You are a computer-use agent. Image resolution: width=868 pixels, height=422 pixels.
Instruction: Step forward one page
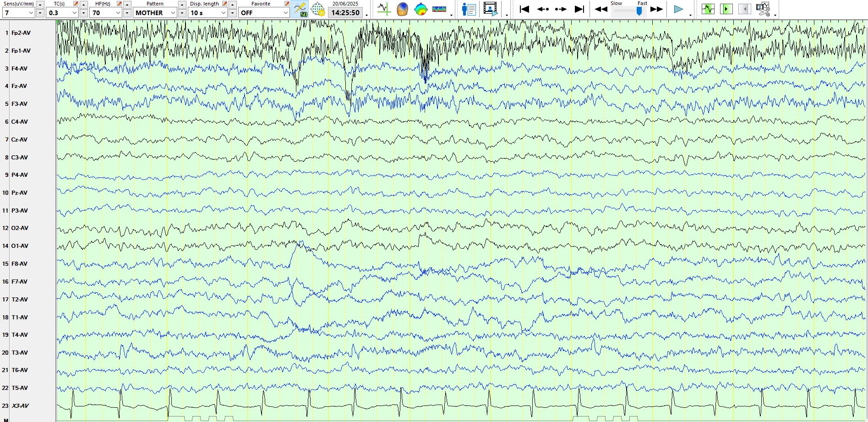(x=561, y=9)
